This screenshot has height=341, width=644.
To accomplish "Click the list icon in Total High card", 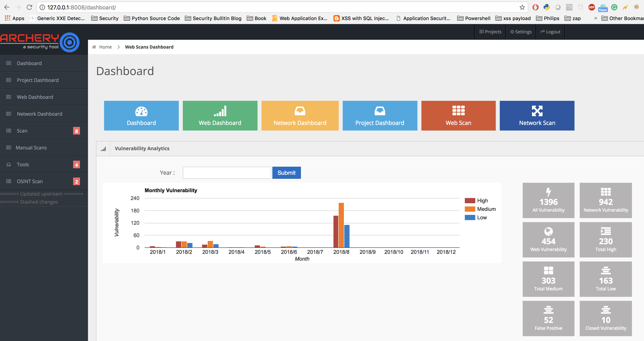I will click(606, 231).
